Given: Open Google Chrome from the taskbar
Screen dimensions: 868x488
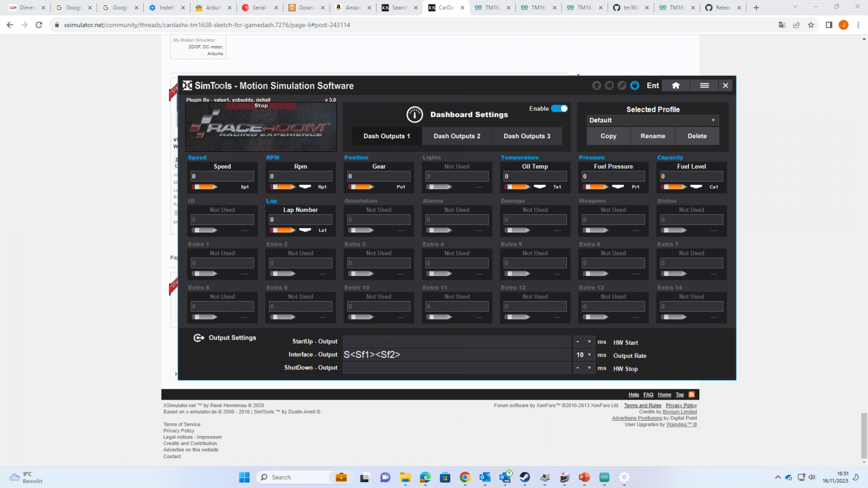Looking at the screenshot, I should pyautogui.click(x=465, y=477).
